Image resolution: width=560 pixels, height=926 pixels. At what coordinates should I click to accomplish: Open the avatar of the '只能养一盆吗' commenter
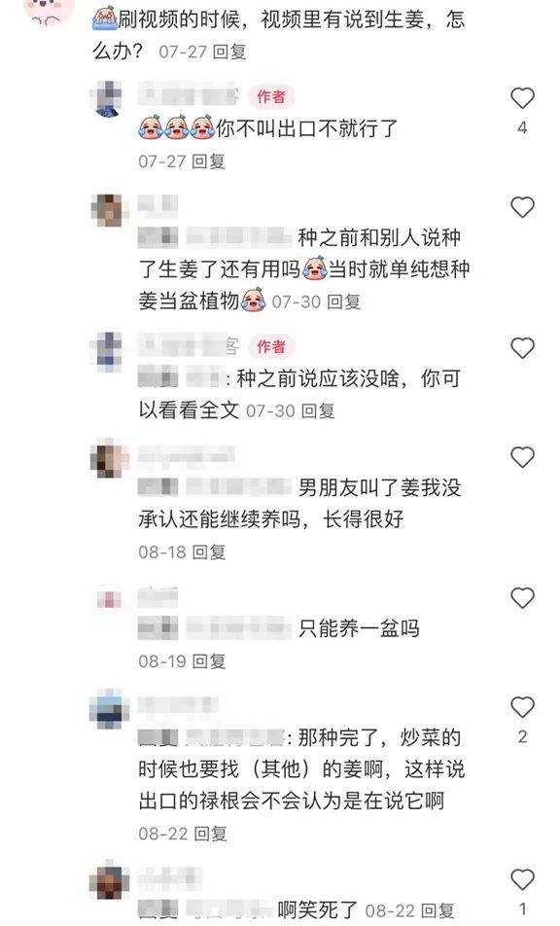110,598
